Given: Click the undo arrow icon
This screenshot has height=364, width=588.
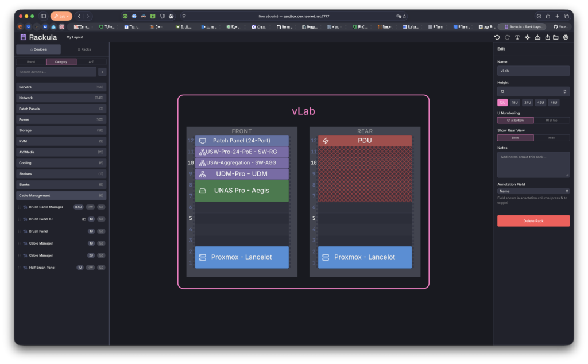Looking at the screenshot, I should pos(497,37).
